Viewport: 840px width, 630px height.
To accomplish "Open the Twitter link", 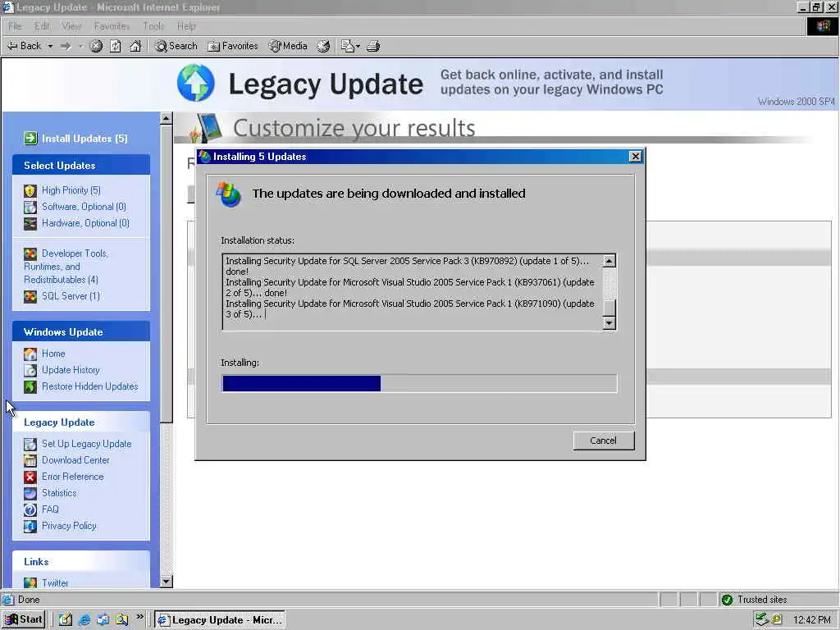I will point(55,583).
